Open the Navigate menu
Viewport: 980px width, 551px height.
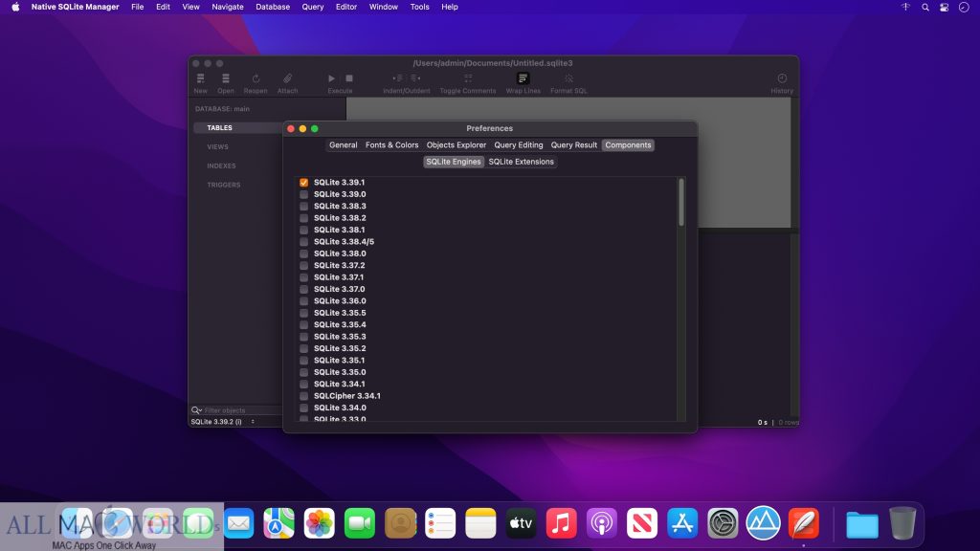pyautogui.click(x=228, y=7)
